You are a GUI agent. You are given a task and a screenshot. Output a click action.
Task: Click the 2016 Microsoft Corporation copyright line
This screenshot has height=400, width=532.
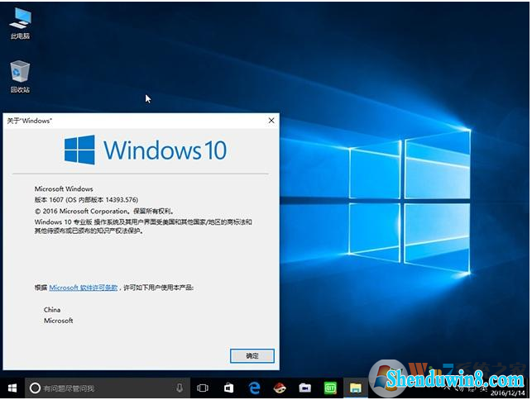click(x=104, y=212)
